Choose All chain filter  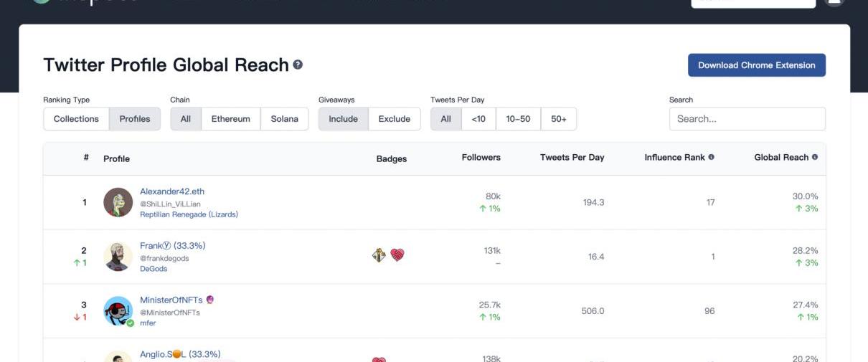click(x=186, y=119)
